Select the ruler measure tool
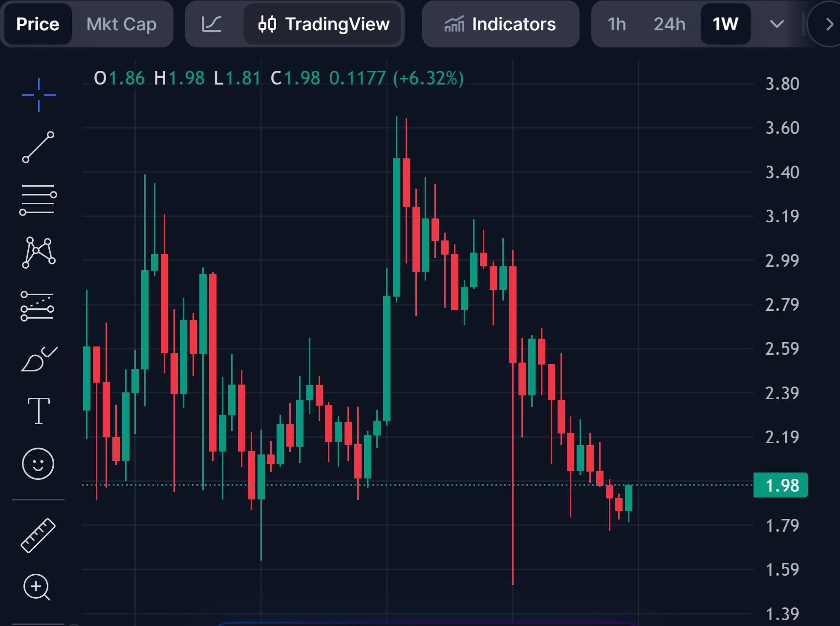840x626 pixels. [38, 536]
